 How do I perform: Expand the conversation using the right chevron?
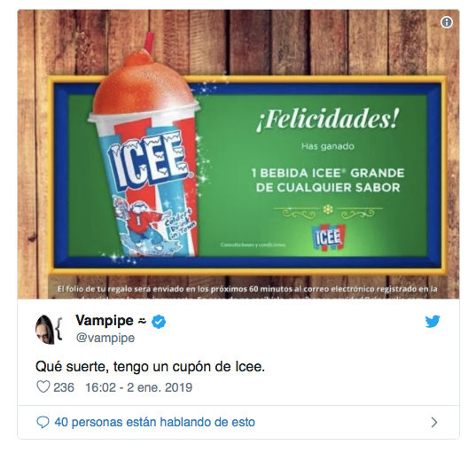tap(434, 422)
